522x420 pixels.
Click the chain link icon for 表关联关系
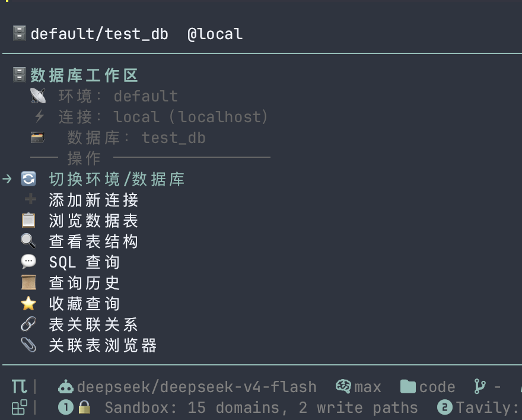point(28,324)
